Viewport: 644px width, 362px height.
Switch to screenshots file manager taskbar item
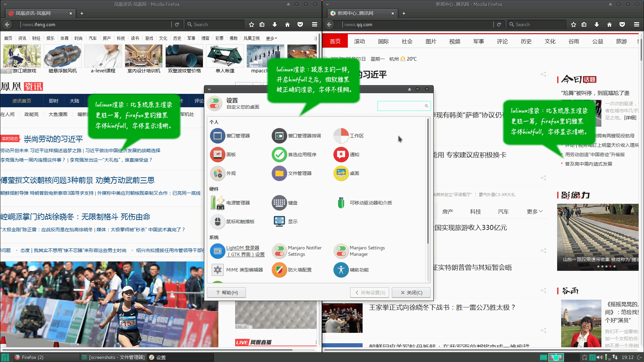(x=113, y=357)
